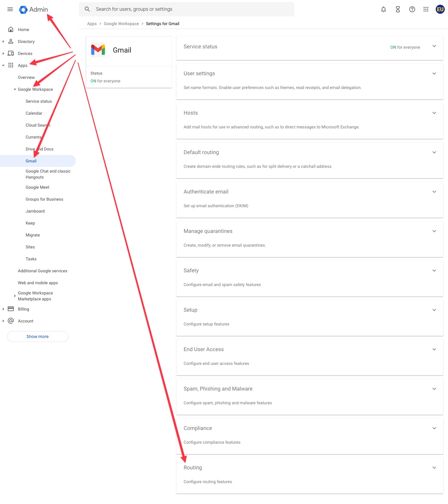This screenshot has width=448, height=504.
Task: Open Sites in the sidebar
Action: [30, 247]
